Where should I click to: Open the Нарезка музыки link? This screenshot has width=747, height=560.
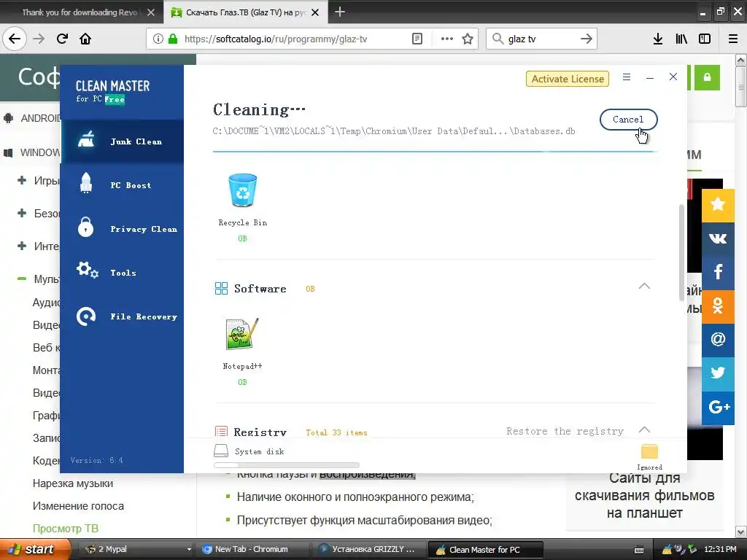pyautogui.click(x=73, y=483)
